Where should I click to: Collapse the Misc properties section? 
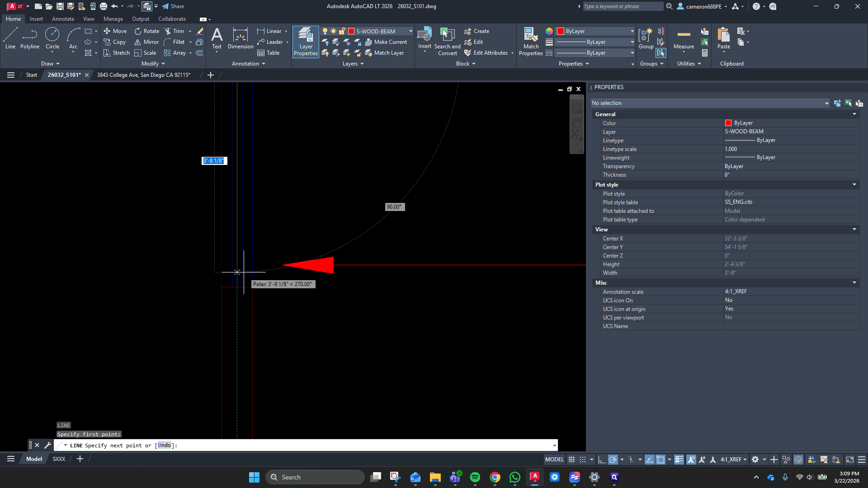click(854, 283)
